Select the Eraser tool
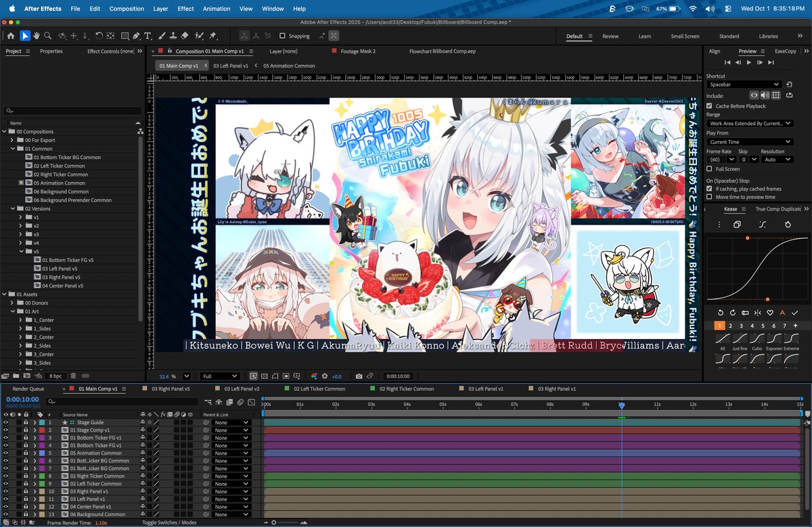Screen dimensions: 812x527 coord(185,36)
